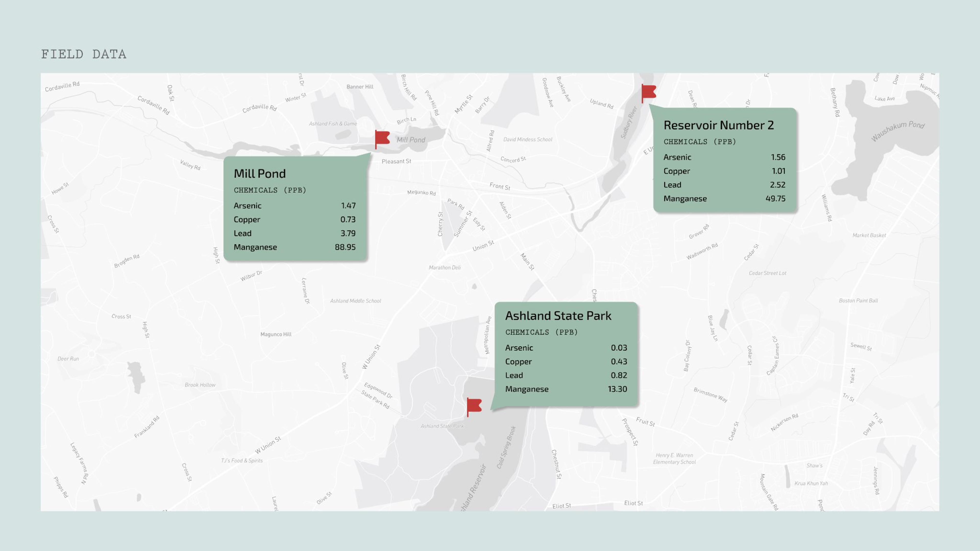
Task: Select the Mill Pond info card title
Action: 260,174
